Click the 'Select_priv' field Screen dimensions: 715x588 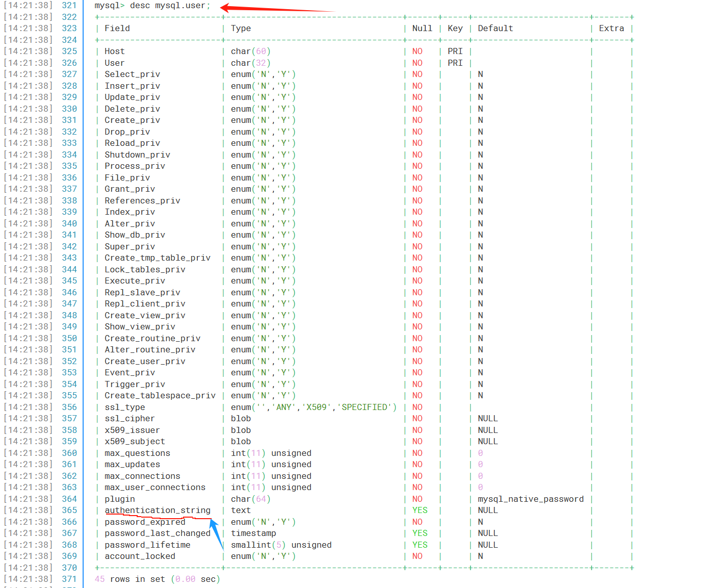click(x=133, y=74)
